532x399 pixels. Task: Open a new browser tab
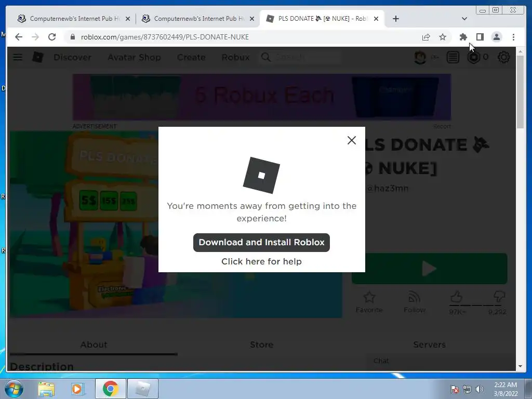click(x=395, y=19)
